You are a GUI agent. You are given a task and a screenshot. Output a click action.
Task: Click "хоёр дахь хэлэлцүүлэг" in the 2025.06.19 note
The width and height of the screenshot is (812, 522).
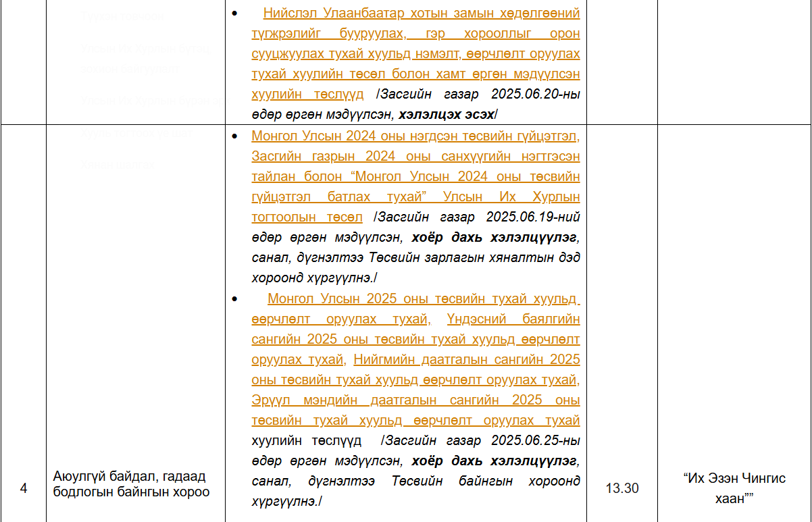click(x=494, y=237)
